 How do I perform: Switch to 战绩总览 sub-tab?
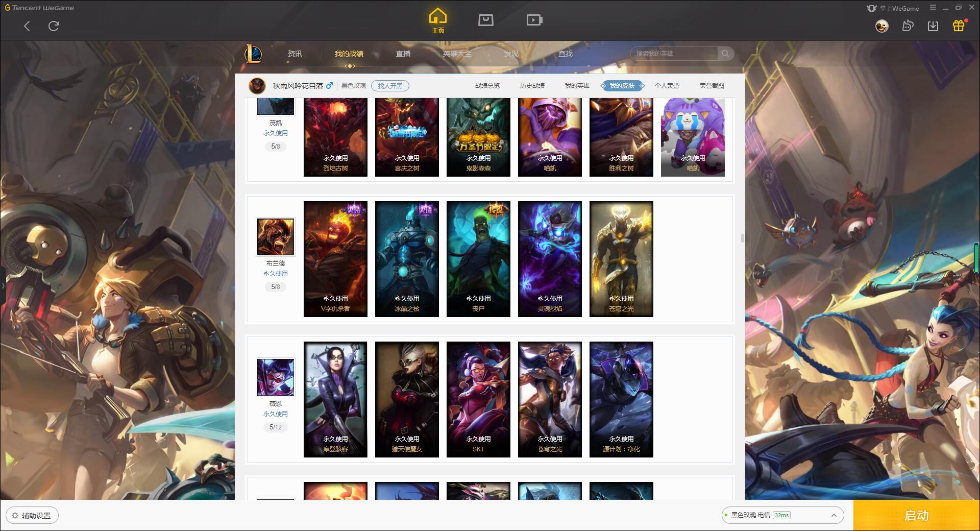click(x=487, y=86)
